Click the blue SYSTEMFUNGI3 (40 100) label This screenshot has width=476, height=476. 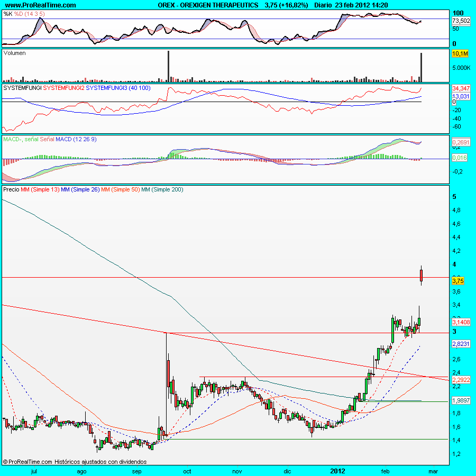[x=118, y=88]
